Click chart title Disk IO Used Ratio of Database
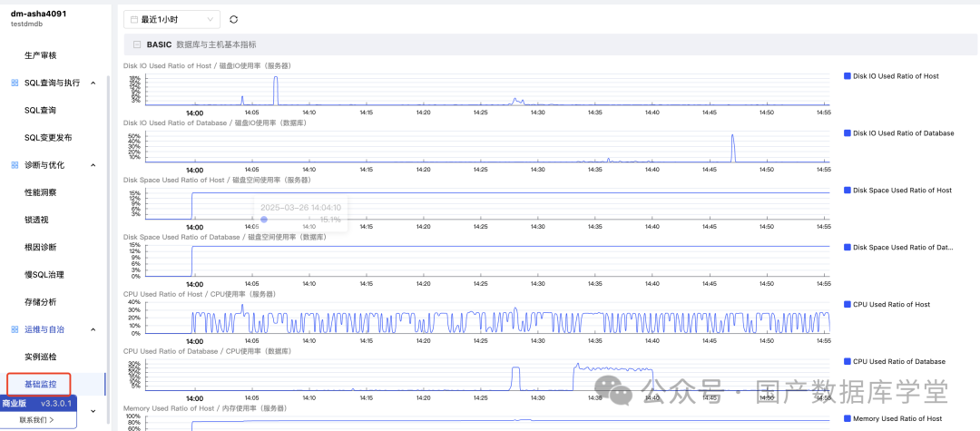The height and width of the screenshot is (431, 980). tap(215, 123)
